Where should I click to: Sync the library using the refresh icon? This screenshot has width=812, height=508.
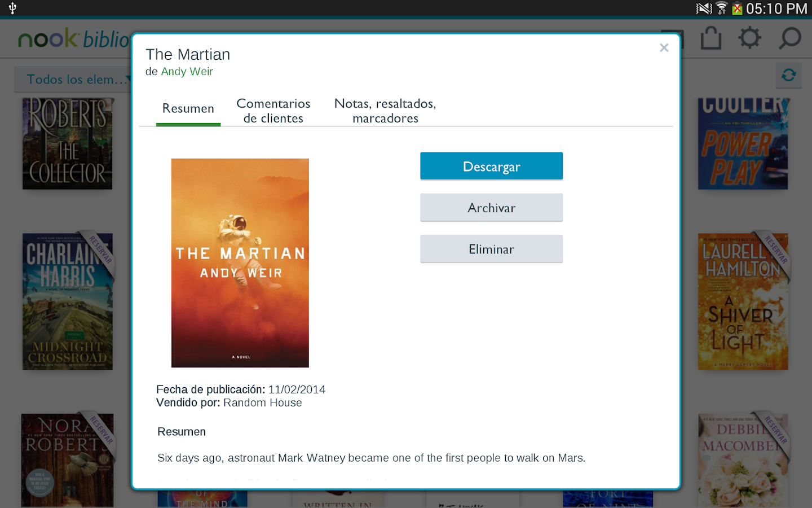tap(788, 75)
